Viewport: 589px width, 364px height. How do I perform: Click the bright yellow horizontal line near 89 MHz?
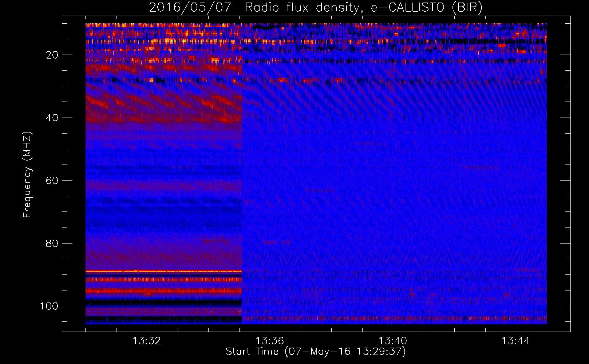coord(164,272)
